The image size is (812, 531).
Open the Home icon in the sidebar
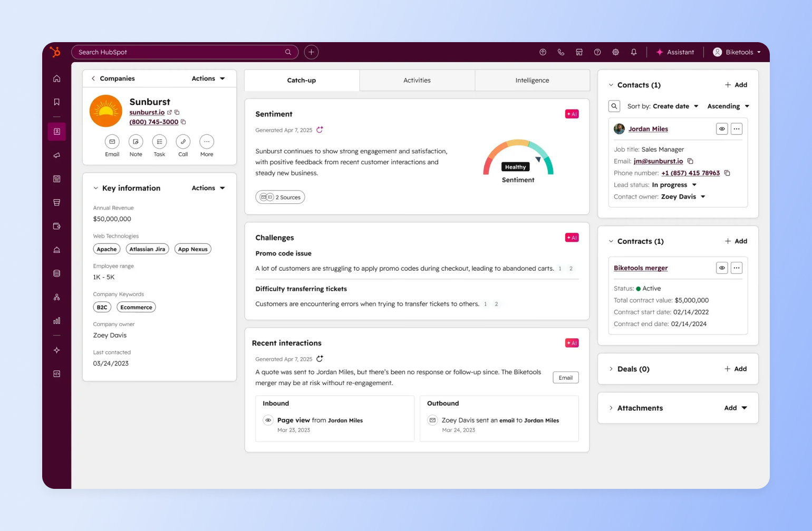click(56, 78)
